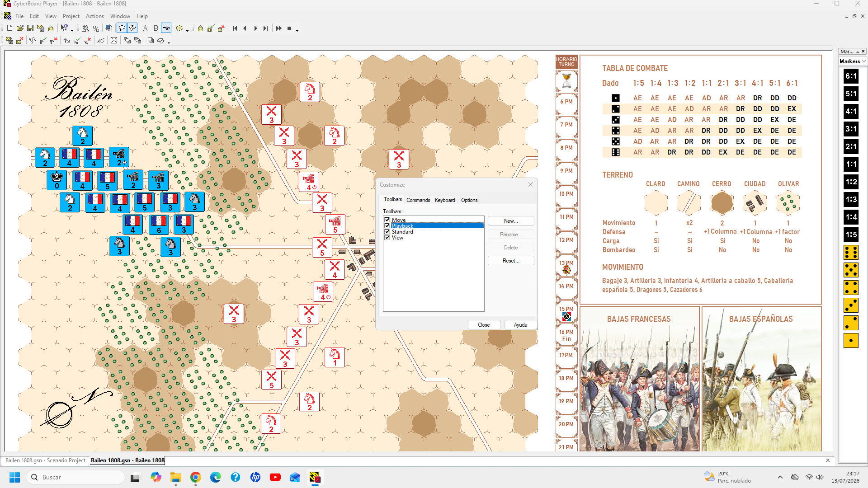Toggle the View toolbar checkbox
Viewport: 868px width, 488px height.
pyautogui.click(x=387, y=238)
